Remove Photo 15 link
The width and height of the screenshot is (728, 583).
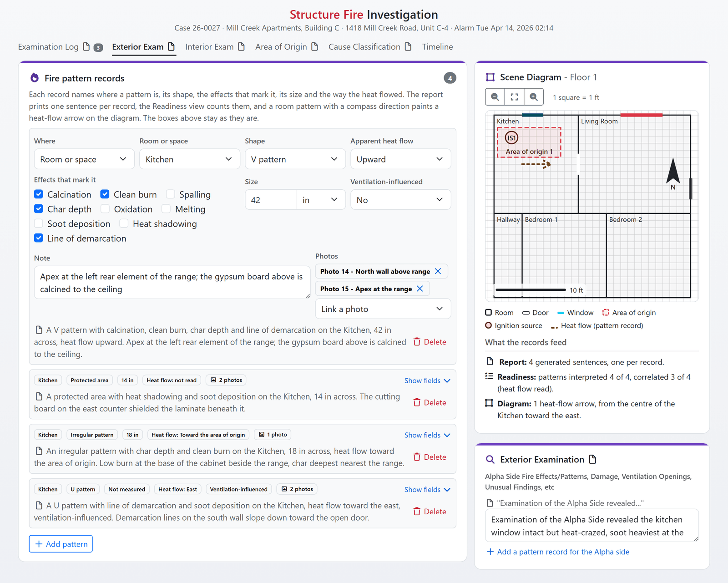420,289
